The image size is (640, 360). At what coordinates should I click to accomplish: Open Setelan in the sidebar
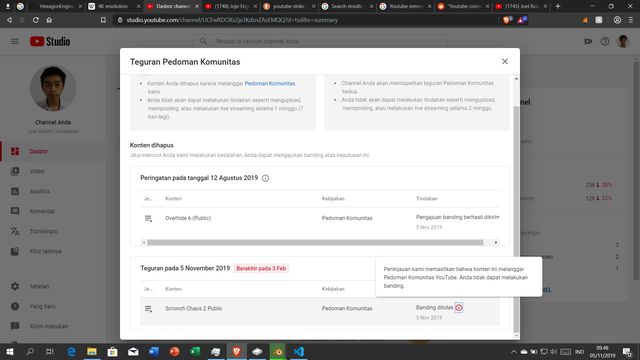click(53, 287)
